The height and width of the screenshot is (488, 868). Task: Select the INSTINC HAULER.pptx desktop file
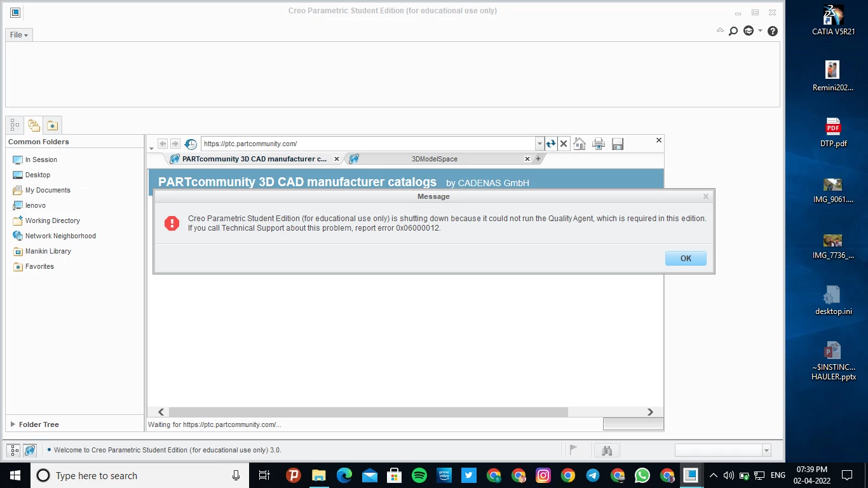833,360
